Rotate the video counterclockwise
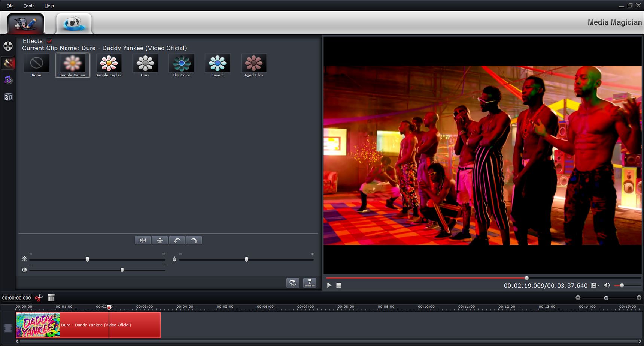 pos(177,240)
